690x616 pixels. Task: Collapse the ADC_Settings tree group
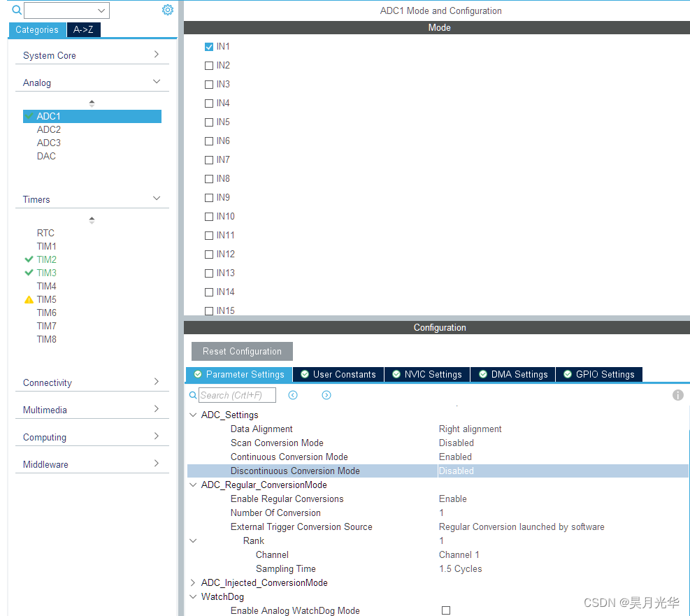(193, 415)
